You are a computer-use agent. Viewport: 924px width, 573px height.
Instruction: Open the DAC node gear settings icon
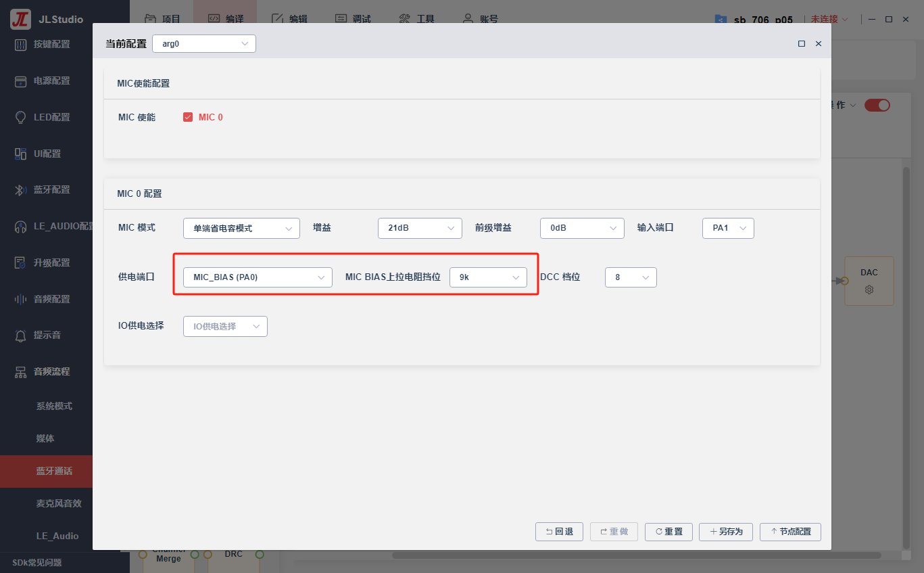click(869, 290)
